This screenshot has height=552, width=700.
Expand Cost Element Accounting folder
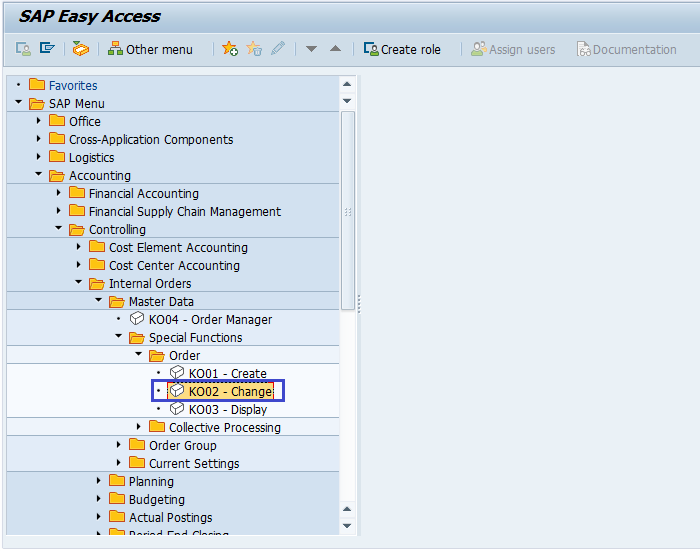[x=79, y=247]
